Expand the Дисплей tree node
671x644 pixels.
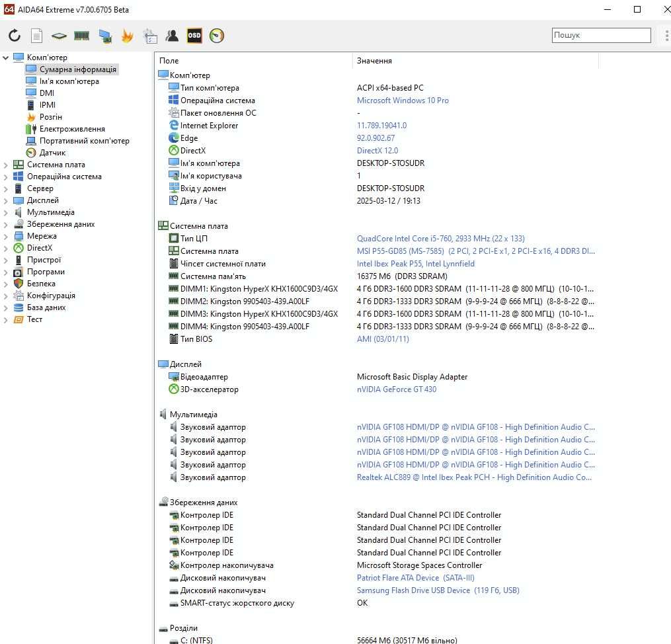pos(5,200)
